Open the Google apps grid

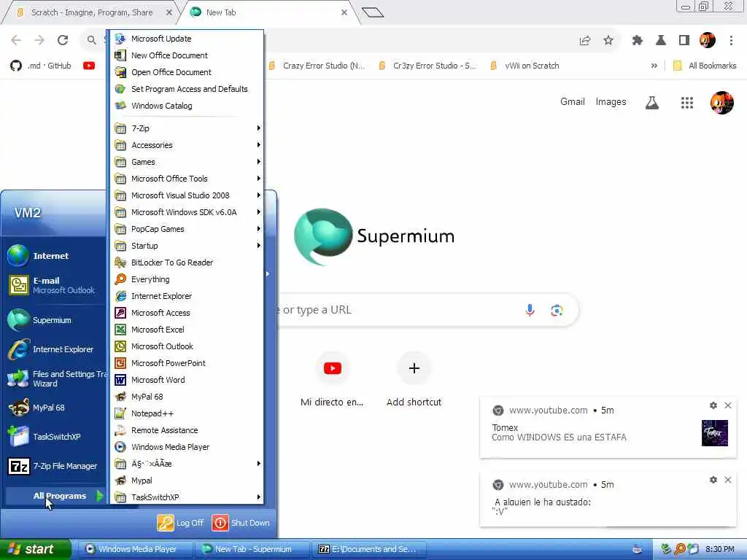(x=687, y=102)
